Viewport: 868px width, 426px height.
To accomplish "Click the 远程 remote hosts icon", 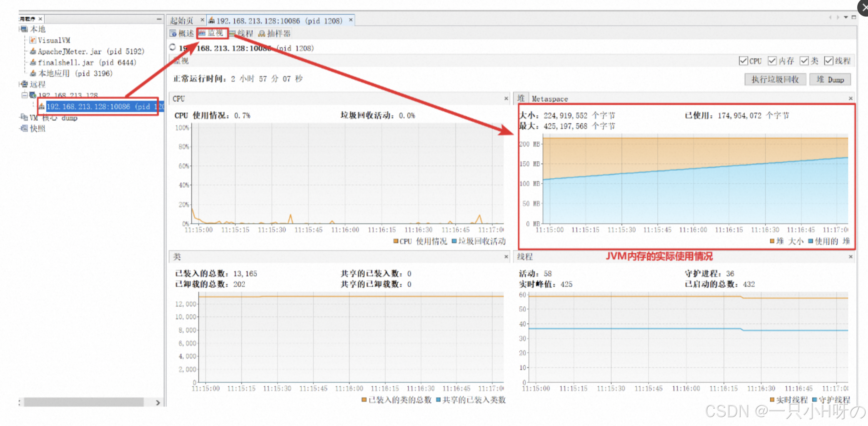I will pos(25,84).
